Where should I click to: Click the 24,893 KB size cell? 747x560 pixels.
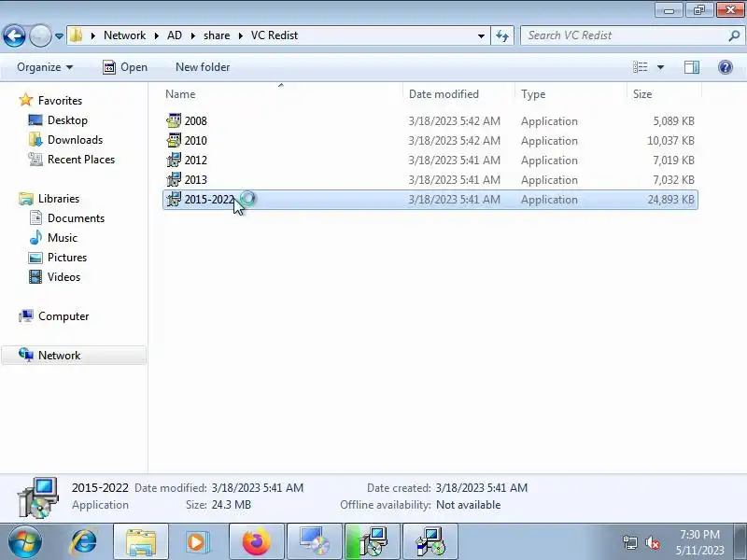click(670, 199)
